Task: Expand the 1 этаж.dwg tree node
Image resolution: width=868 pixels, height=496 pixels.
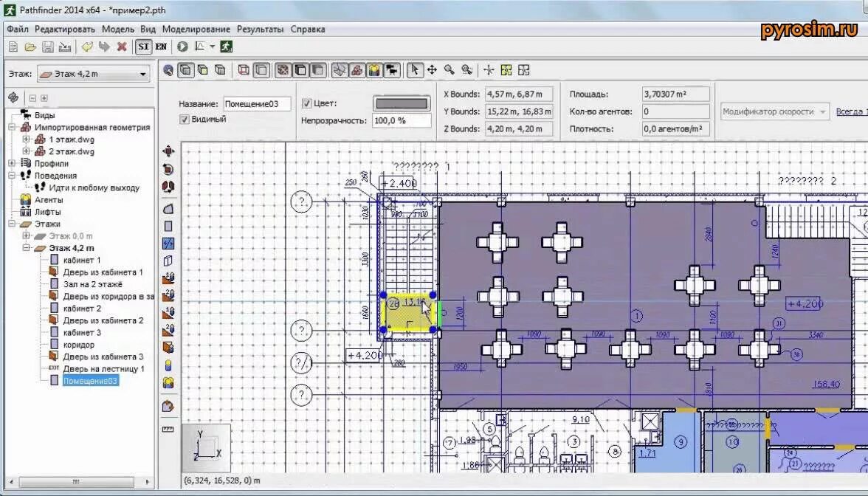Action: click(x=26, y=139)
